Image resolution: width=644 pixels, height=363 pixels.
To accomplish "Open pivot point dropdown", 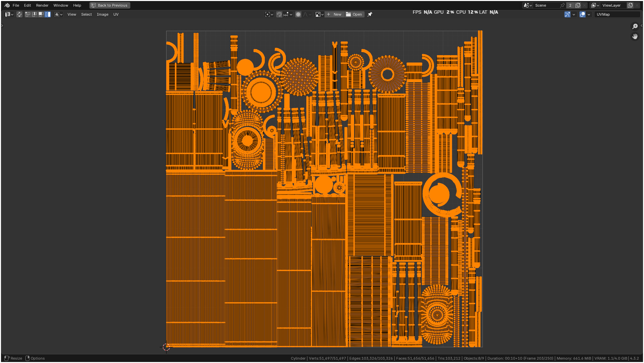I will pos(269,14).
